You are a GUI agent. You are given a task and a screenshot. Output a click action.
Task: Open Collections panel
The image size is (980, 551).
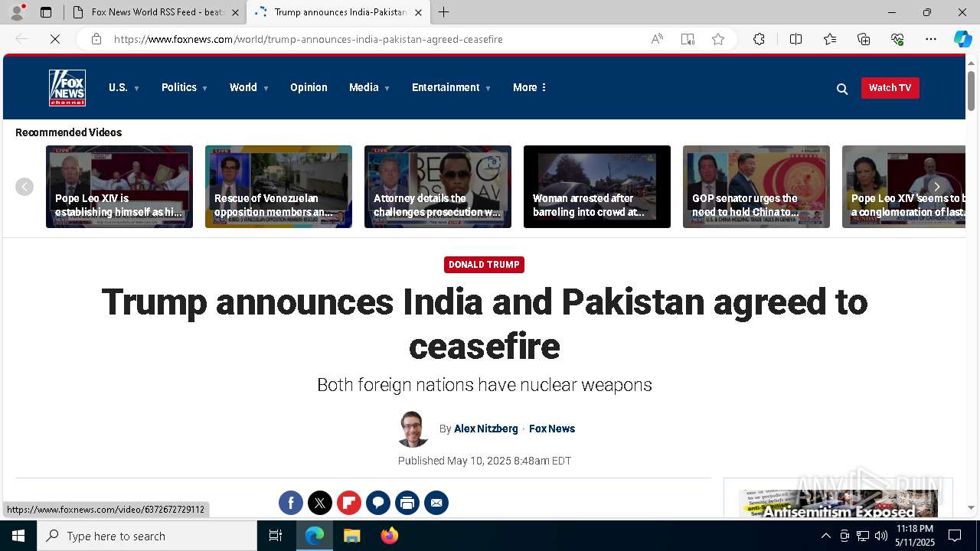864,39
